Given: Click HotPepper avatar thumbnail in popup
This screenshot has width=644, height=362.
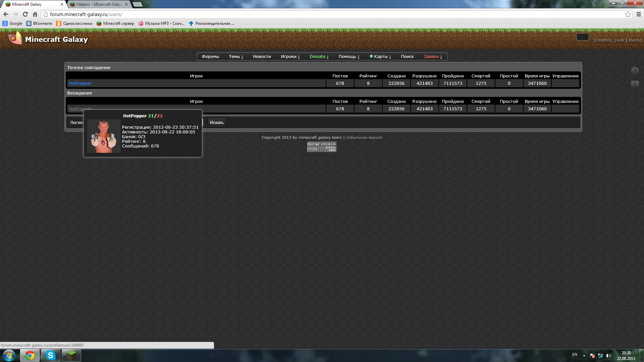Looking at the screenshot, I should 104,136.
